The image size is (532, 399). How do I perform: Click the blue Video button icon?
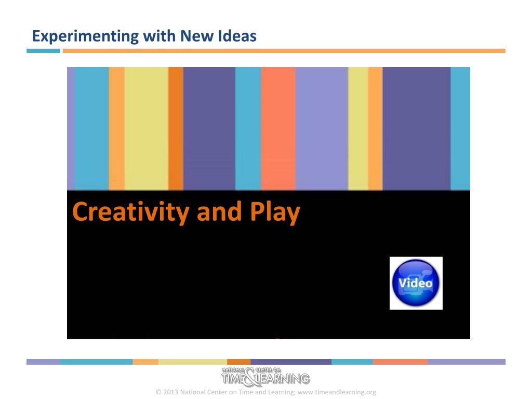(x=416, y=283)
